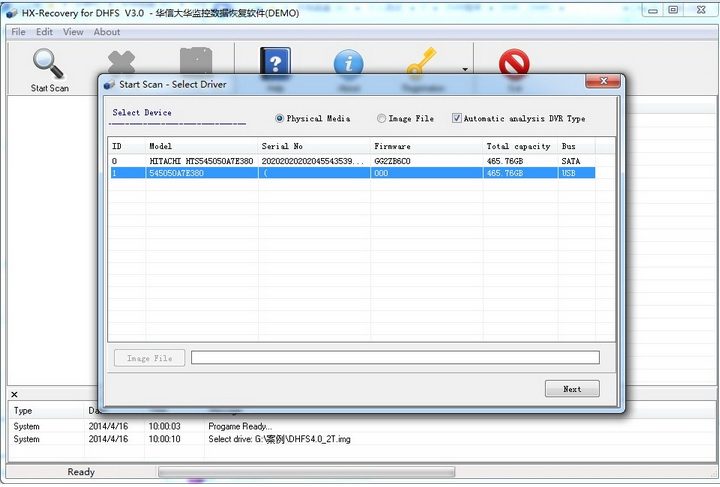This screenshot has height=487, width=720.
Task: Click the Next button
Action: [572, 389]
